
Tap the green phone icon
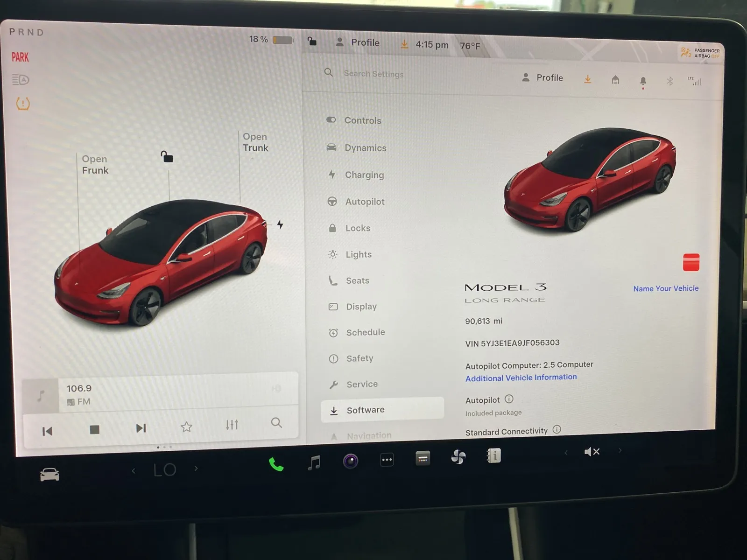point(276,464)
